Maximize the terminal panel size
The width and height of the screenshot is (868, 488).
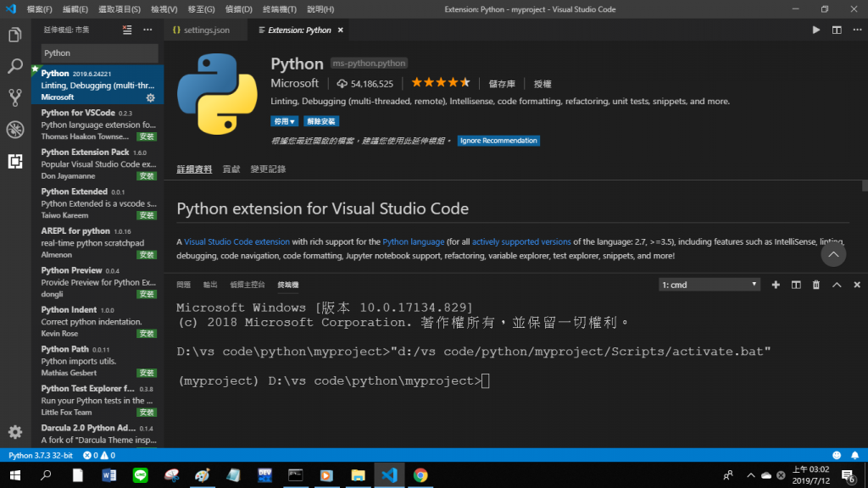tap(837, 285)
